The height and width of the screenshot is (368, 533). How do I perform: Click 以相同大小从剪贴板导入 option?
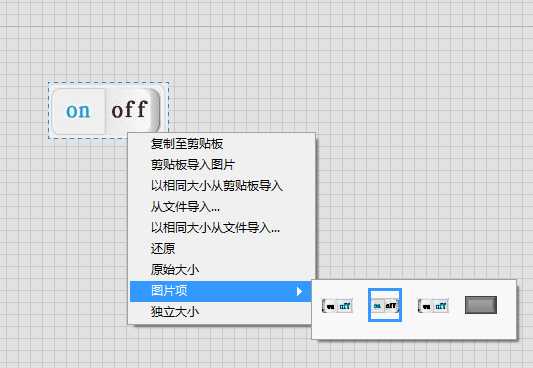(x=221, y=186)
